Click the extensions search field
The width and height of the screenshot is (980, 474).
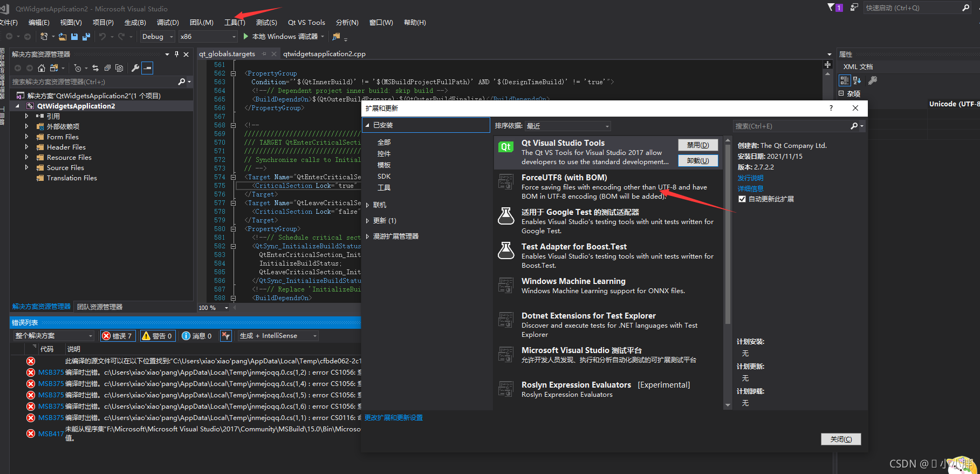tap(792, 126)
